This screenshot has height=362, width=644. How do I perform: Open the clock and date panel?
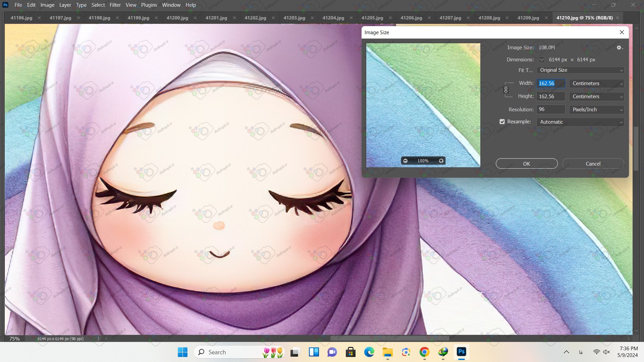(x=627, y=352)
